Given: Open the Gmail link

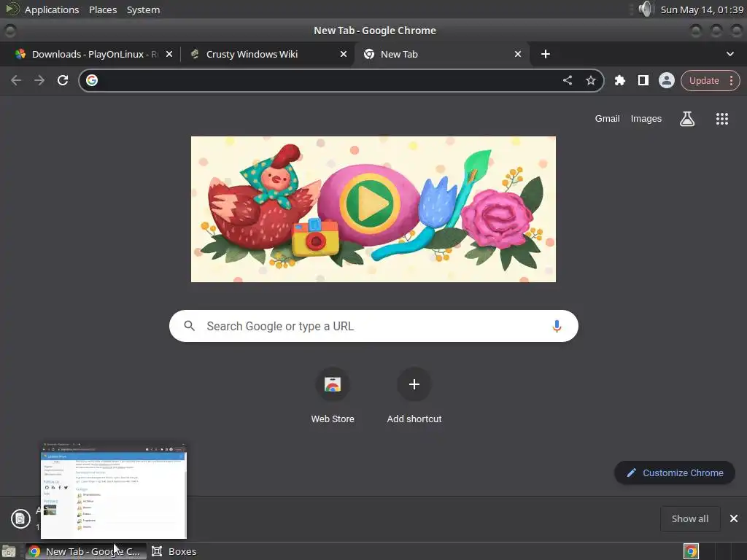Looking at the screenshot, I should pos(607,119).
